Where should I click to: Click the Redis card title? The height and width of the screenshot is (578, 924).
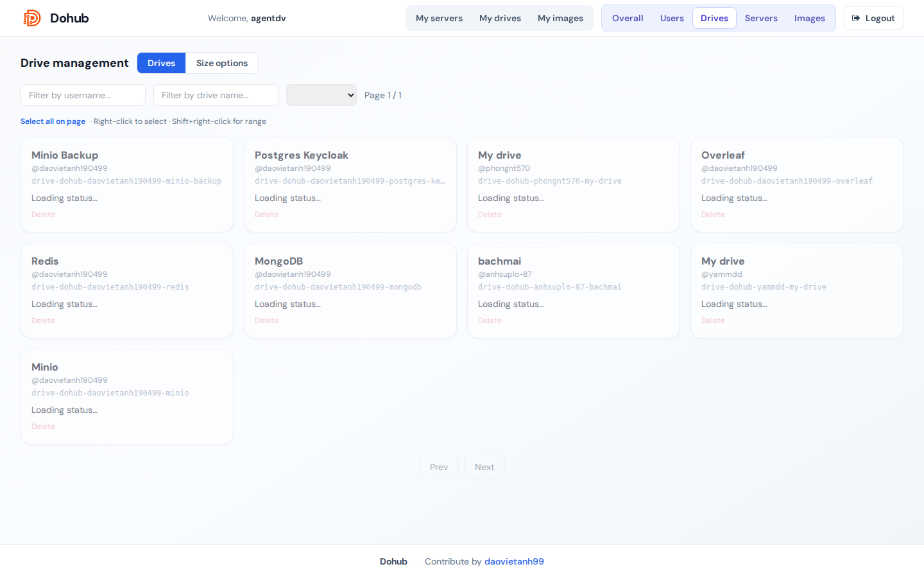45,261
